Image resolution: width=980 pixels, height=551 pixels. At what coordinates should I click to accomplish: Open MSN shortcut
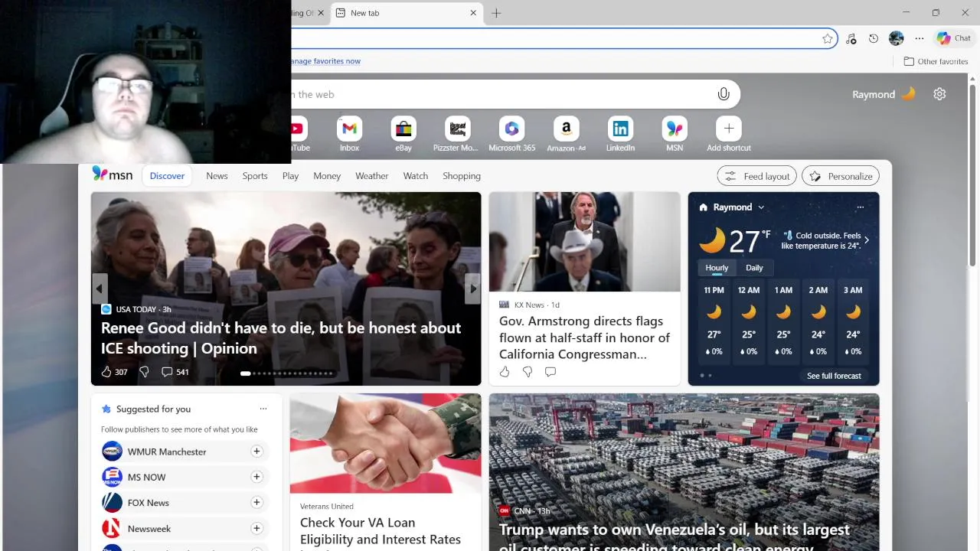tap(675, 134)
